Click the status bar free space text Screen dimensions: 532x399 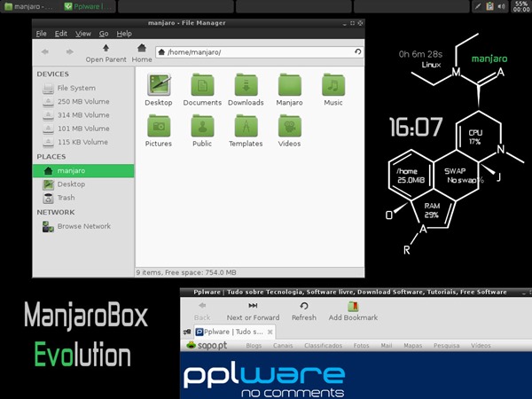pyautogui.click(x=186, y=272)
